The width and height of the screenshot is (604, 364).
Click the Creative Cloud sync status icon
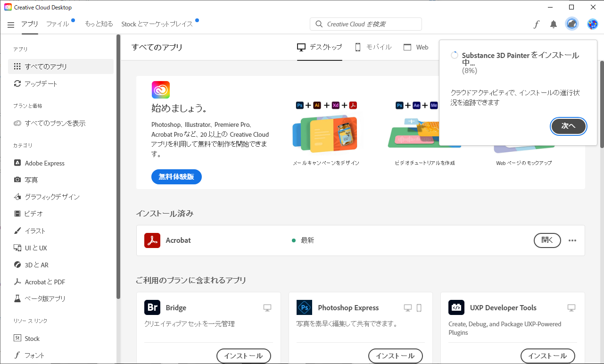pyautogui.click(x=571, y=24)
